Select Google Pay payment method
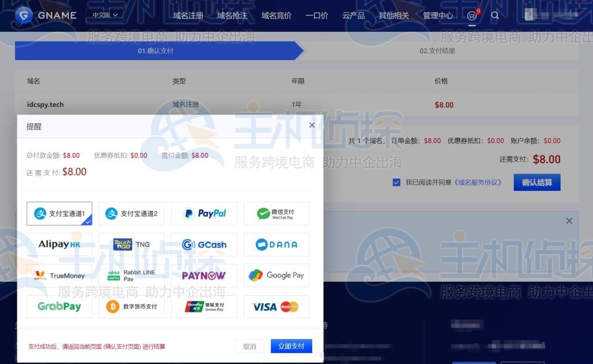Image resolution: width=593 pixels, height=364 pixels. coord(276,275)
